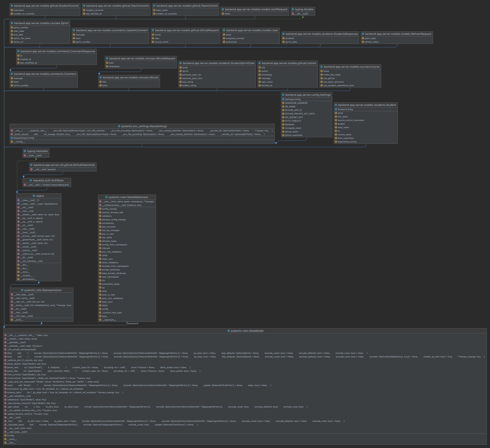Click inner class icon beside Settings.Config
Viewport: 490px width, 448px height.
click(x=283, y=99)
